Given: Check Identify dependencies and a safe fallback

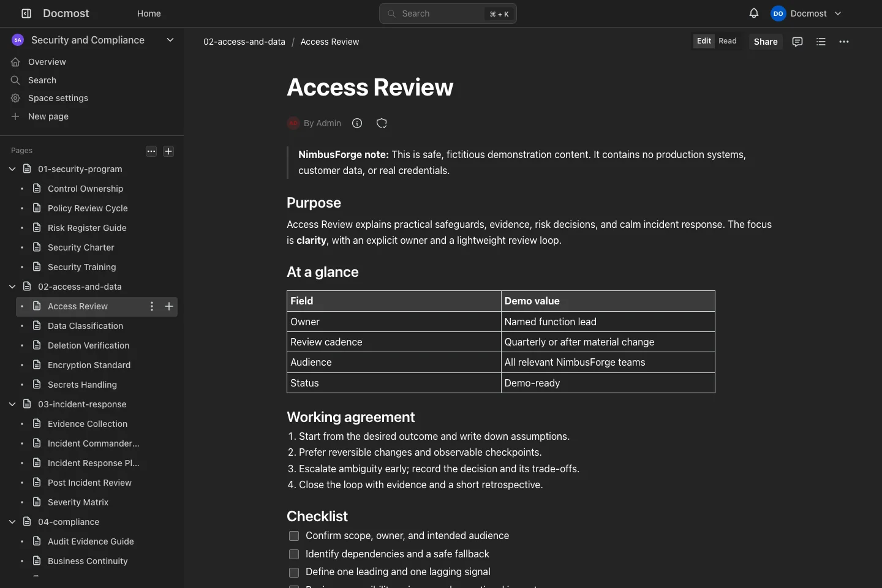Looking at the screenshot, I should [x=294, y=554].
